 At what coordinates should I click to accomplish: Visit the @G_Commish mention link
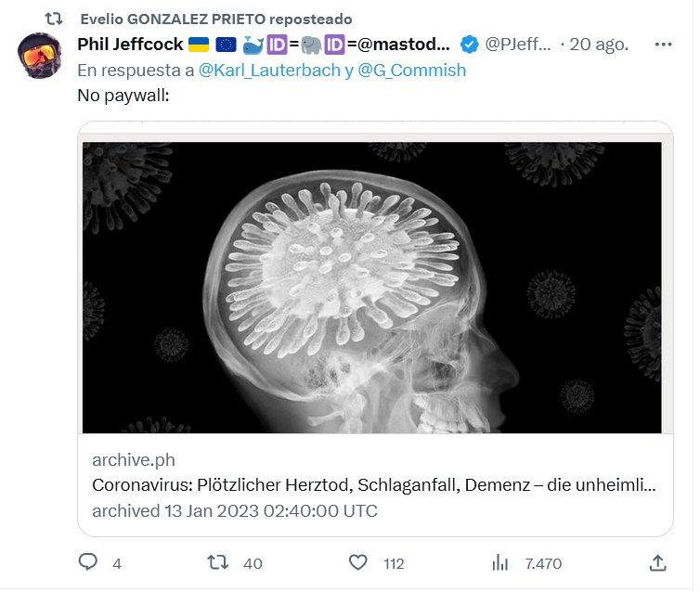(x=412, y=70)
